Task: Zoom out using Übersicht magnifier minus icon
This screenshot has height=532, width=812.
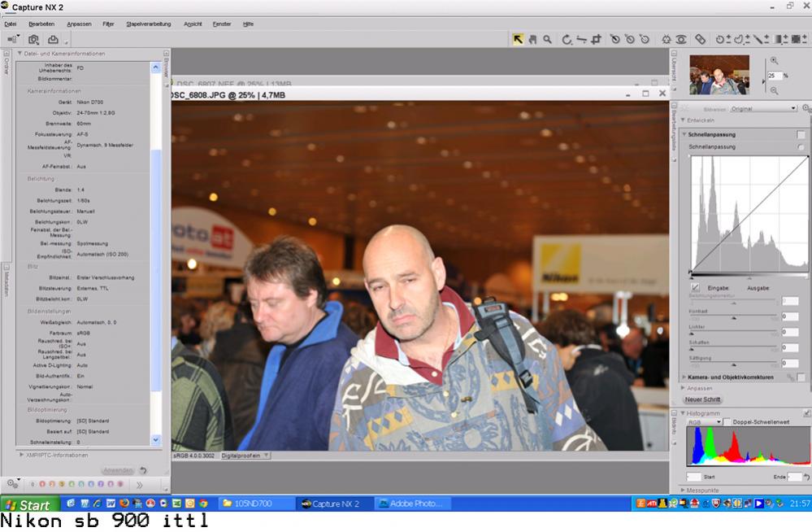Action: pyautogui.click(x=774, y=91)
